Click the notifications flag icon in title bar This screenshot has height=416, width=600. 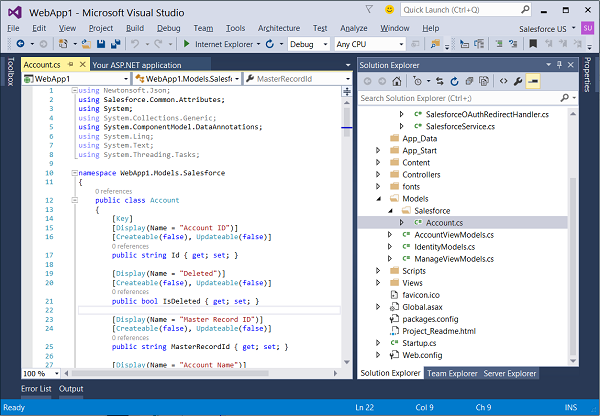(369, 9)
